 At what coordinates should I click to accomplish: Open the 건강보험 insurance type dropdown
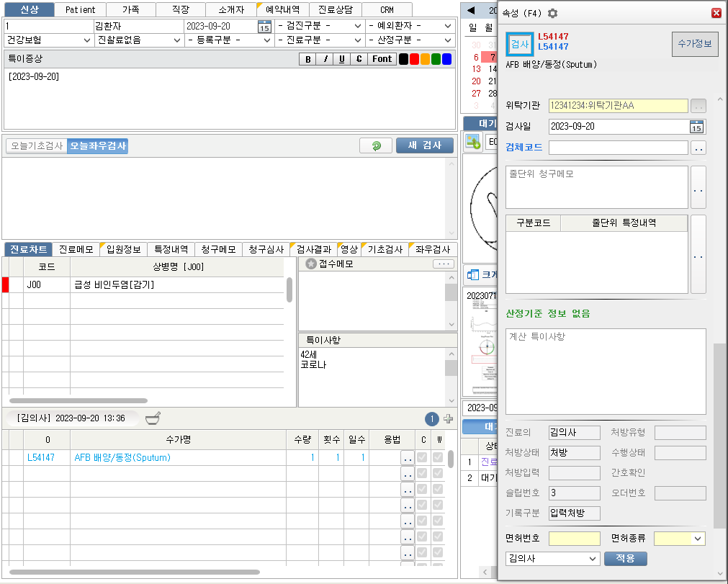pos(48,40)
